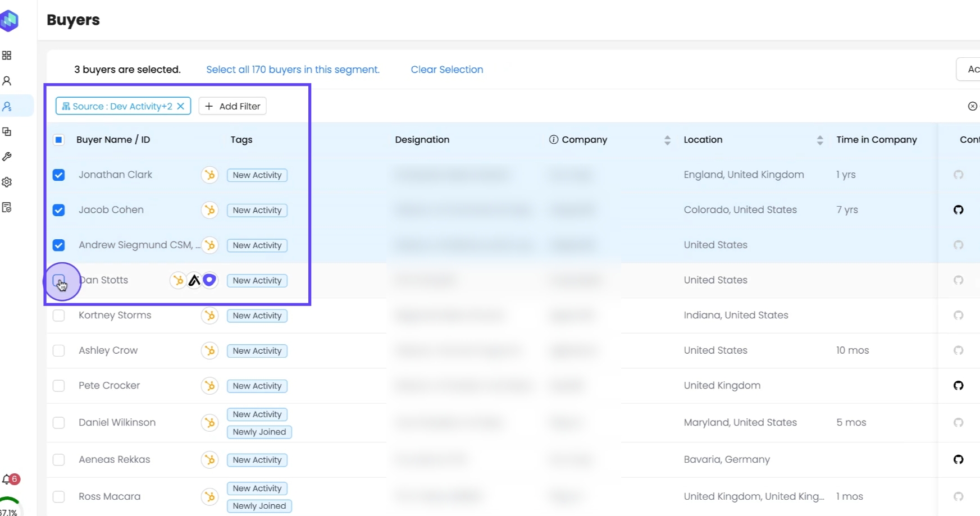Select the Kortney Storms checkbox
The width and height of the screenshot is (980, 516).
(59, 316)
